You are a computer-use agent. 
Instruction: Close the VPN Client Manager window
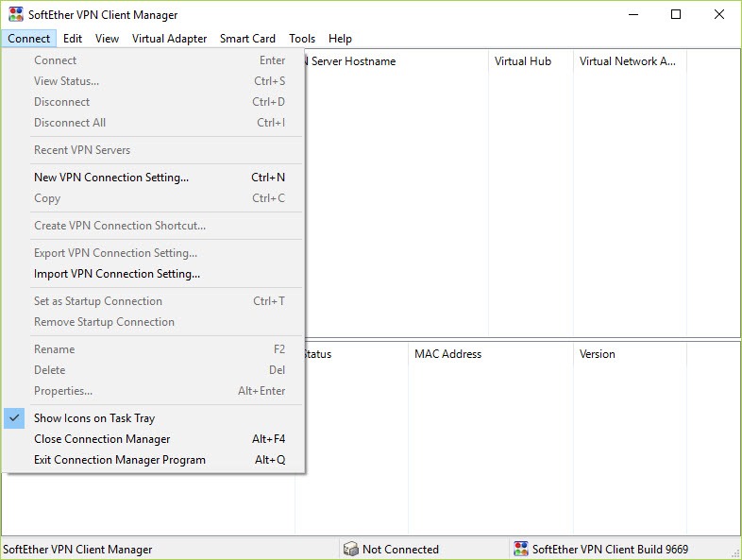point(718,15)
